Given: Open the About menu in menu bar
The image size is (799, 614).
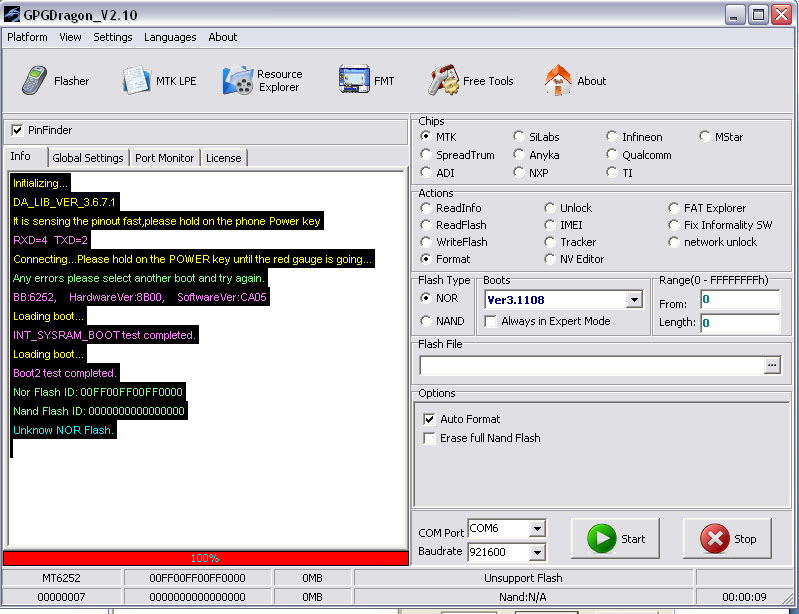Looking at the screenshot, I should (x=223, y=37).
